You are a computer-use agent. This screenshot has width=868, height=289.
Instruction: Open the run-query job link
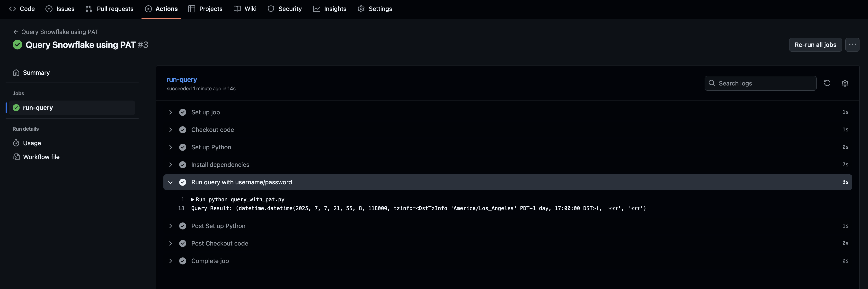point(182,79)
